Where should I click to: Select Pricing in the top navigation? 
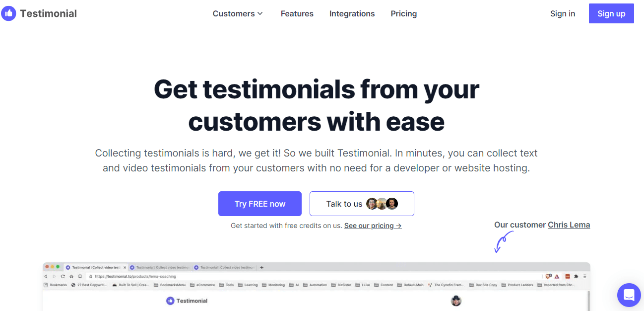(403, 13)
